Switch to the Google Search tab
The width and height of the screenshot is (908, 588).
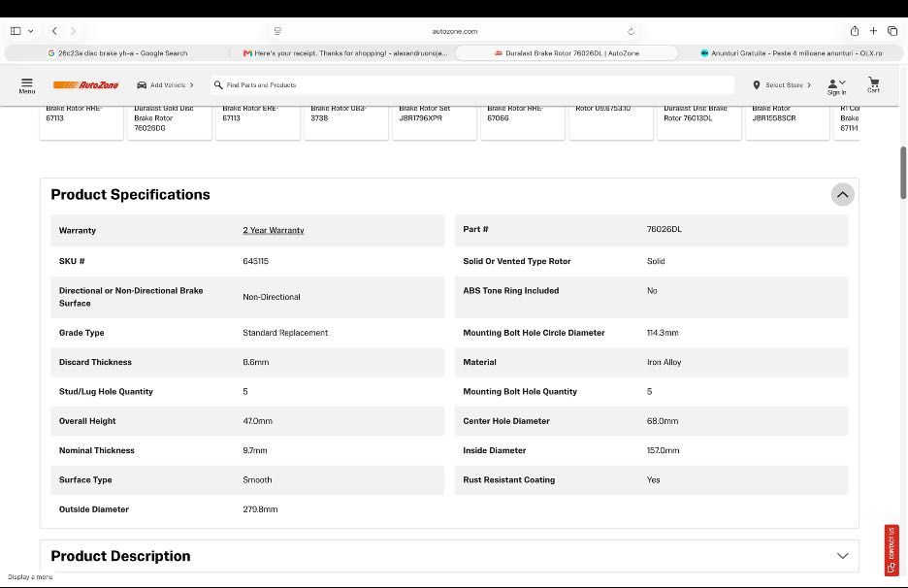coord(117,53)
